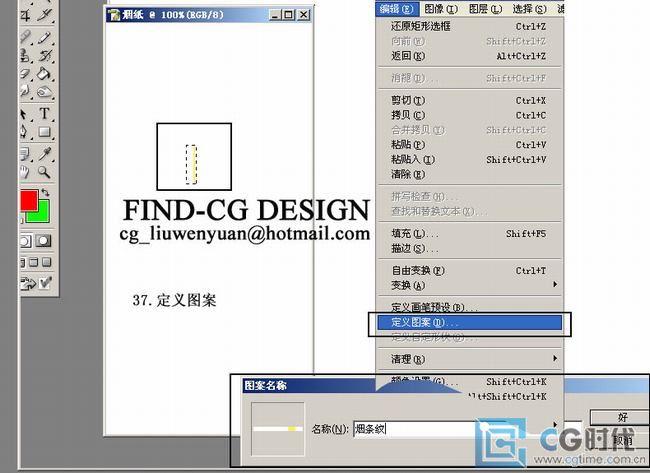Select the Hand tool
This screenshot has height=473, width=650.
pyautogui.click(x=26, y=172)
